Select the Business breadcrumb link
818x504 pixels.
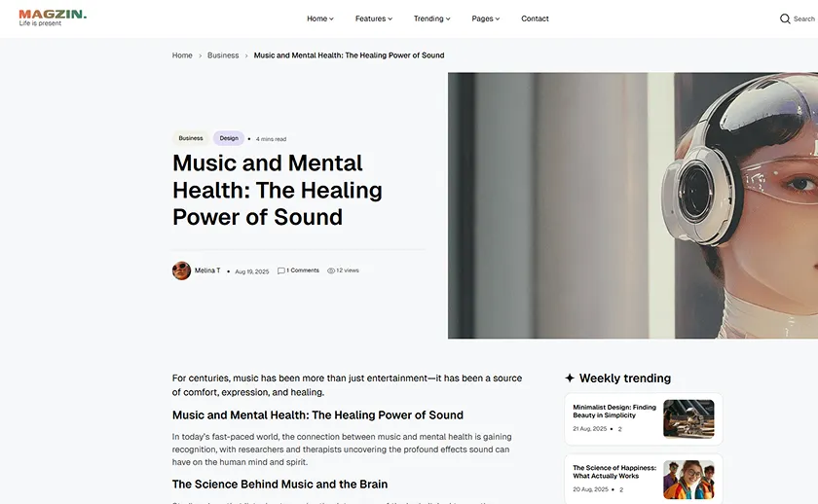223,55
